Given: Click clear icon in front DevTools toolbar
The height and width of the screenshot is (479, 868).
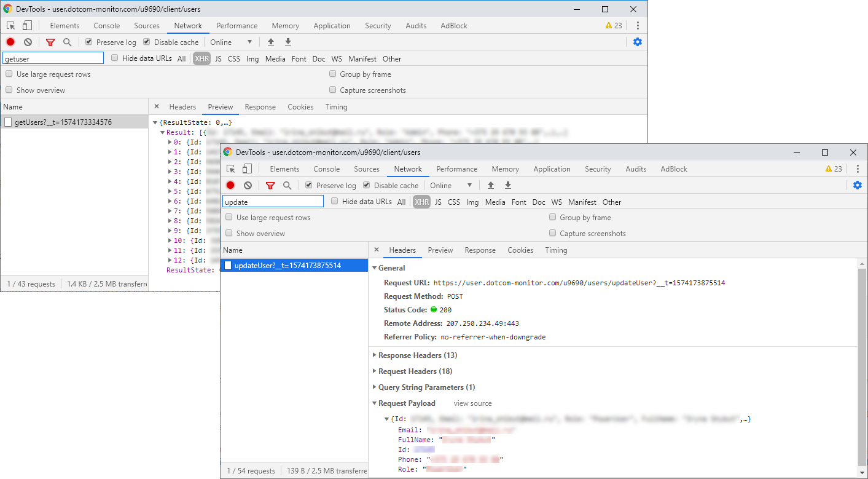Looking at the screenshot, I should [248, 185].
